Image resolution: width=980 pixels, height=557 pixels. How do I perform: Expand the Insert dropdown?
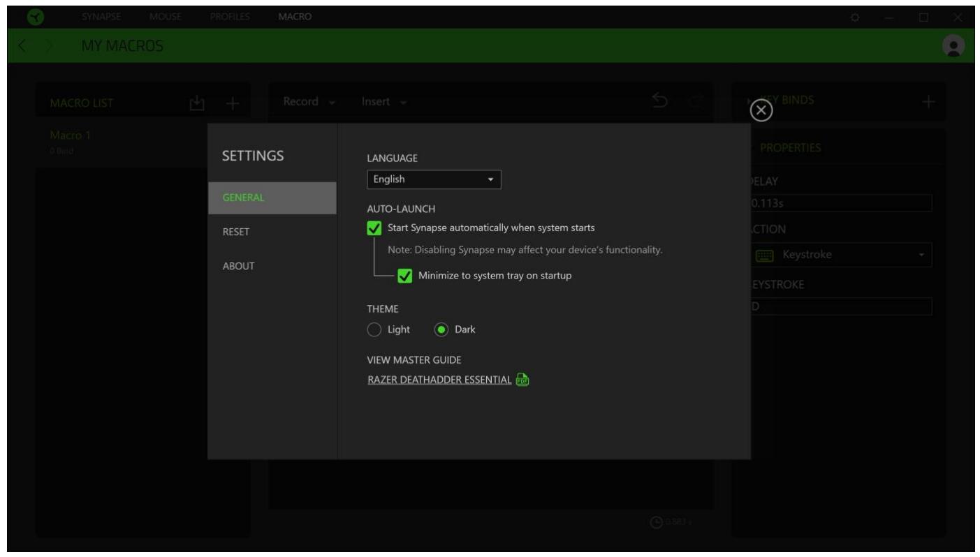tap(383, 102)
